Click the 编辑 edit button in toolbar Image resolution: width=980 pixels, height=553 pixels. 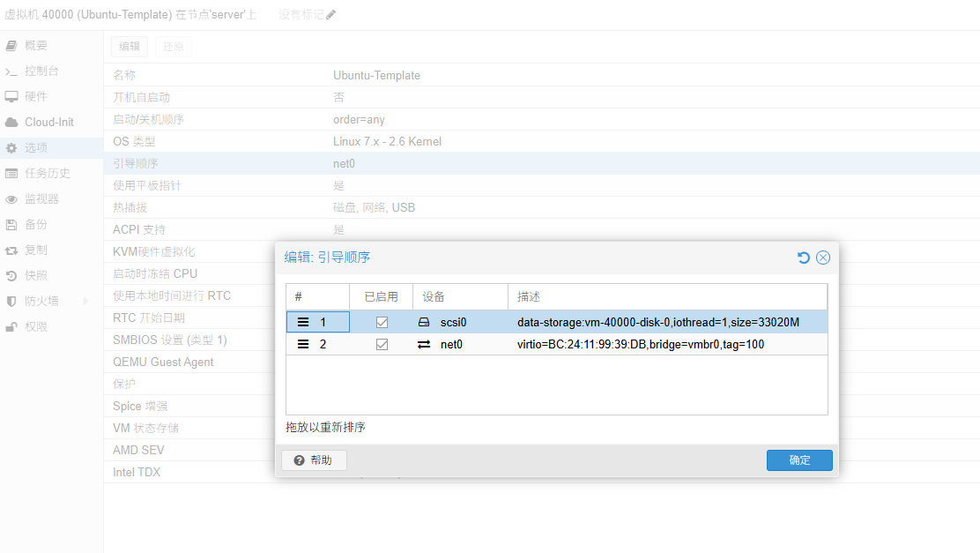(x=130, y=46)
